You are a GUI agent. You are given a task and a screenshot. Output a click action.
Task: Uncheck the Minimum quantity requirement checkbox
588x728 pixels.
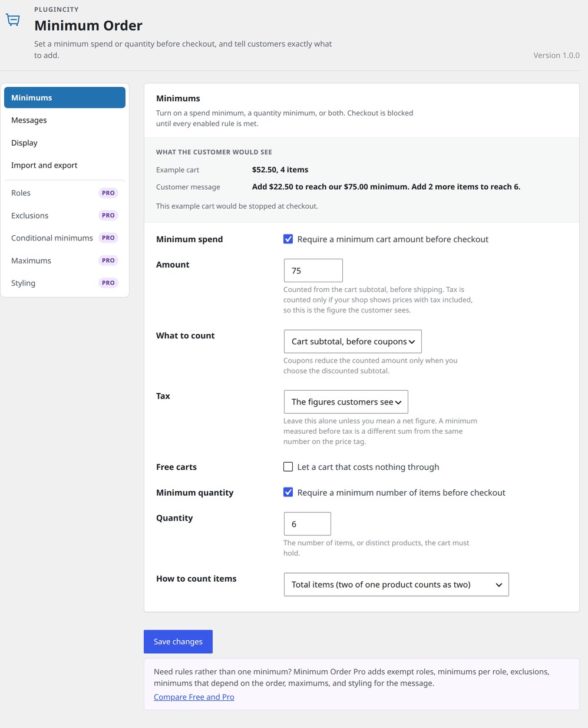[x=288, y=492]
